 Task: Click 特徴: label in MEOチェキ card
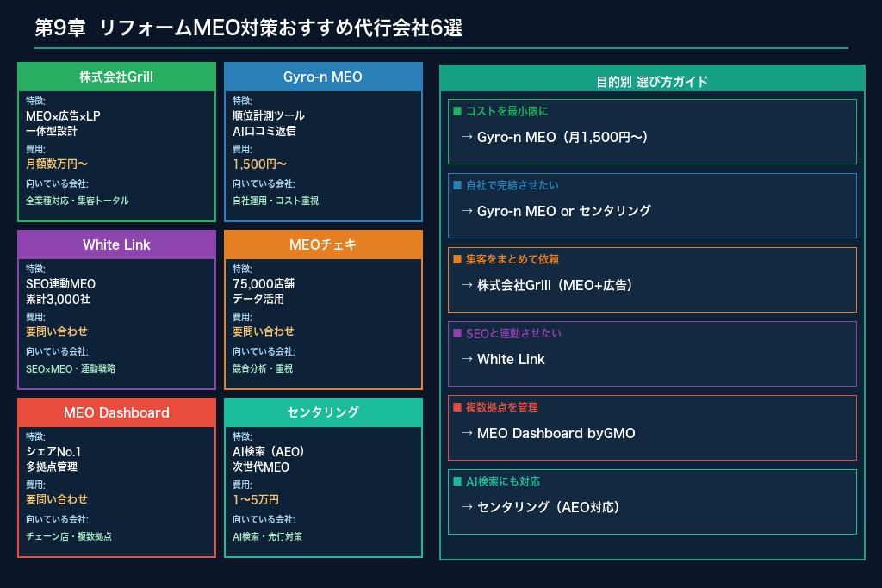tap(242, 269)
